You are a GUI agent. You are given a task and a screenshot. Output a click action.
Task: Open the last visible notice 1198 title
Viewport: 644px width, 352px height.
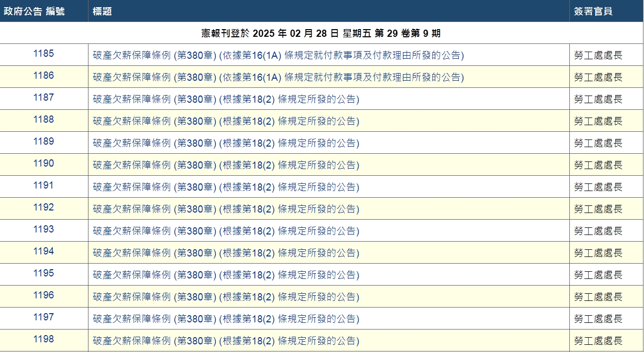tap(225, 340)
